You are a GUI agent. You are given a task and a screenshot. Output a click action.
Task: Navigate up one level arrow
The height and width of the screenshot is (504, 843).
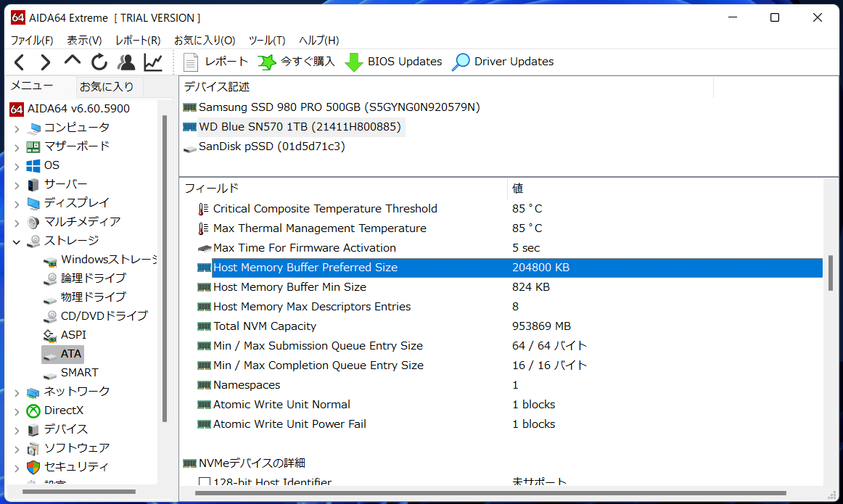pyautogui.click(x=72, y=61)
